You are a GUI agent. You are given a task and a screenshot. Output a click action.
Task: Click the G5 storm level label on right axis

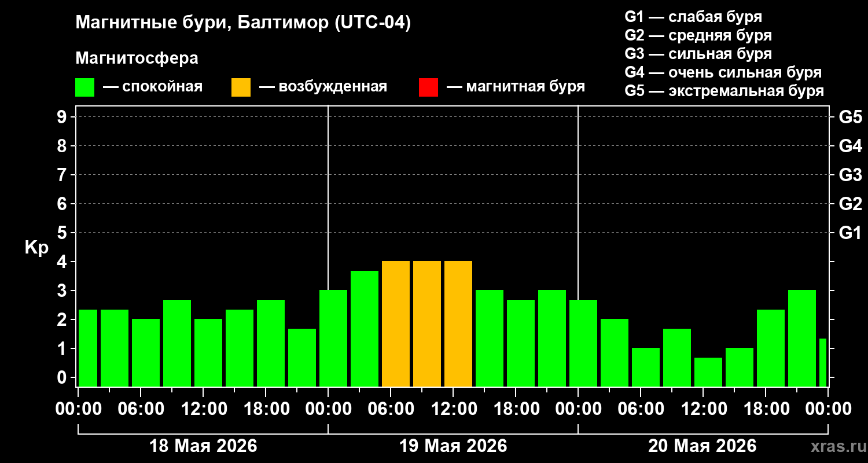[850, 117]
